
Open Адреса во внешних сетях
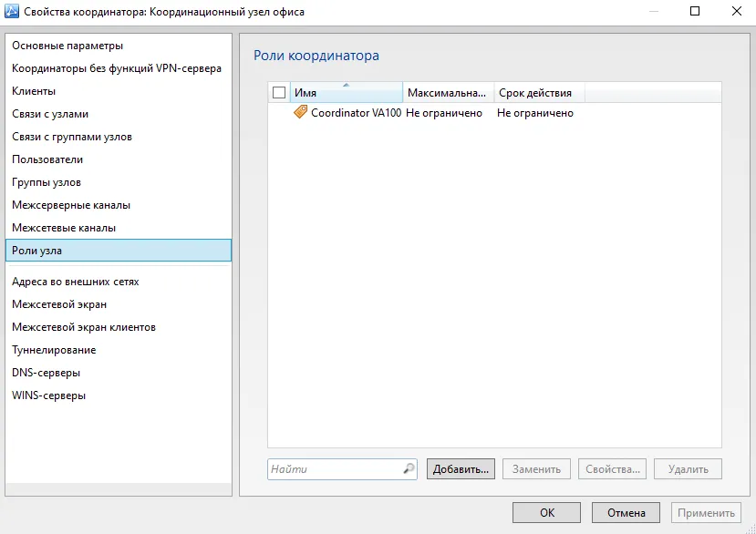tap(119, 282)
